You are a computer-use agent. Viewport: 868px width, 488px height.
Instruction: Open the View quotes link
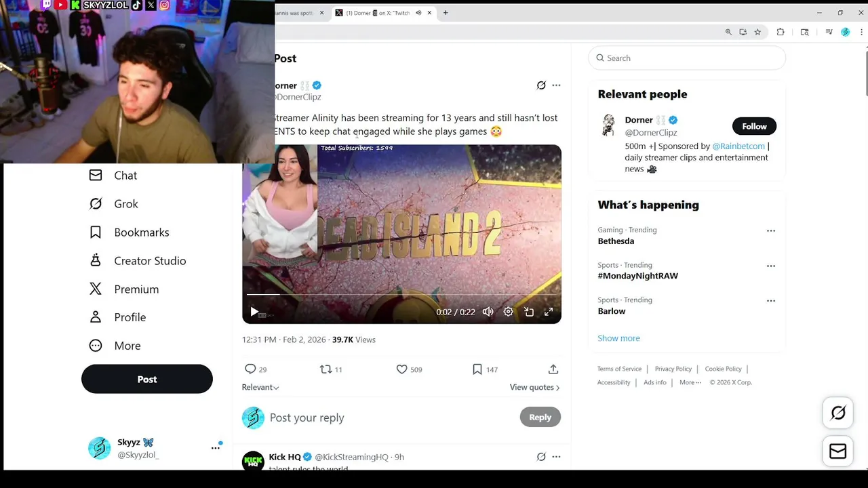click(534, 387)
